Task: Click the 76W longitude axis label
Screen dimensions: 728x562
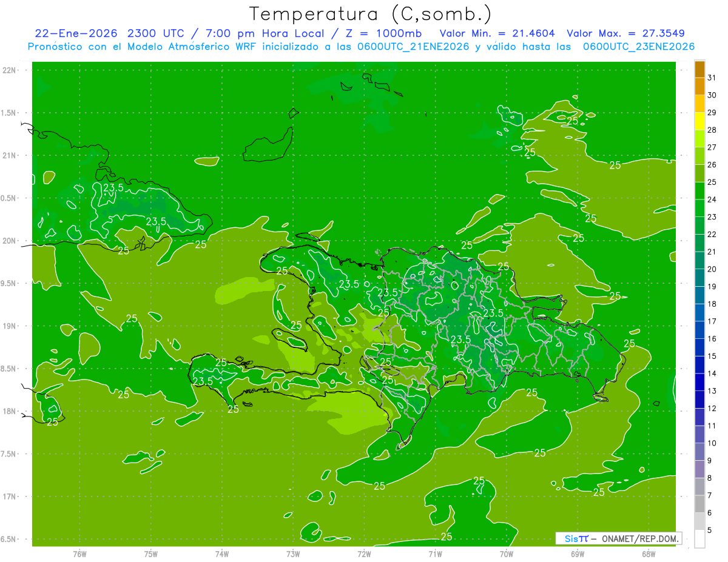Action: (79, 554)
